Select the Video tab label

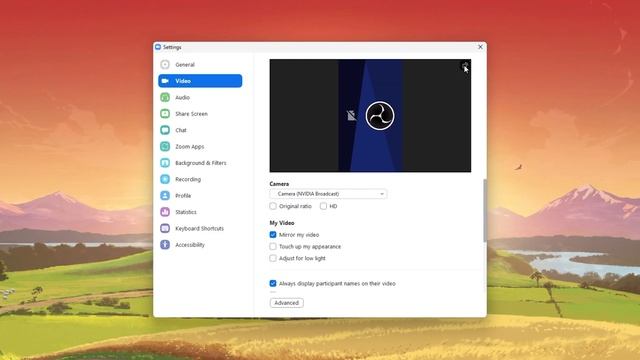[x=183, y=81]
